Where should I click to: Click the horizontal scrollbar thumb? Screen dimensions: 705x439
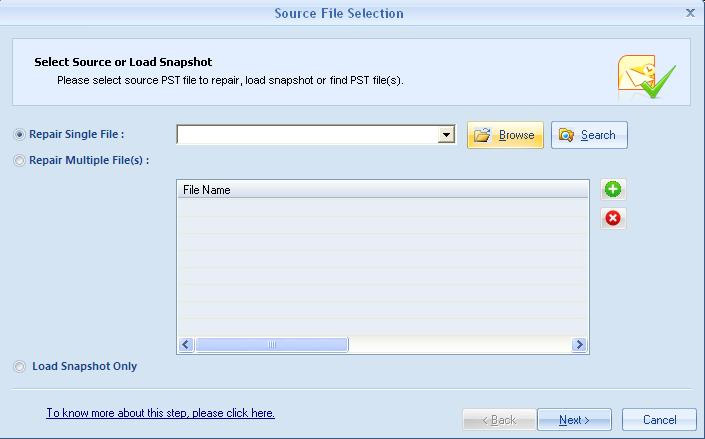[271, 345]
